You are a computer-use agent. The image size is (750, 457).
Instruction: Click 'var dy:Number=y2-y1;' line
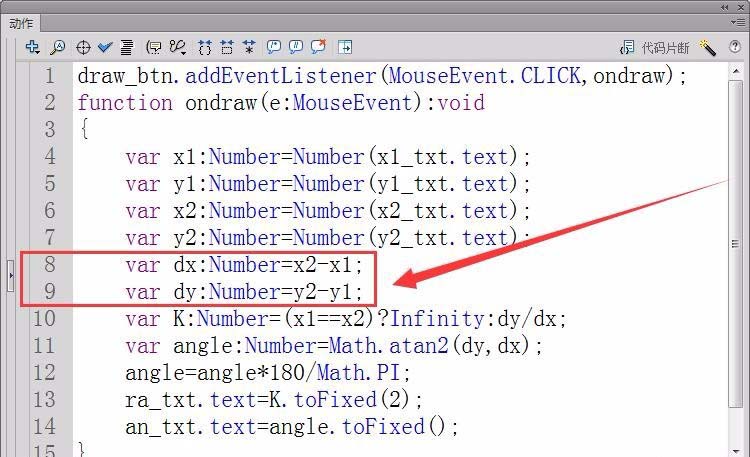click(244, 292)
